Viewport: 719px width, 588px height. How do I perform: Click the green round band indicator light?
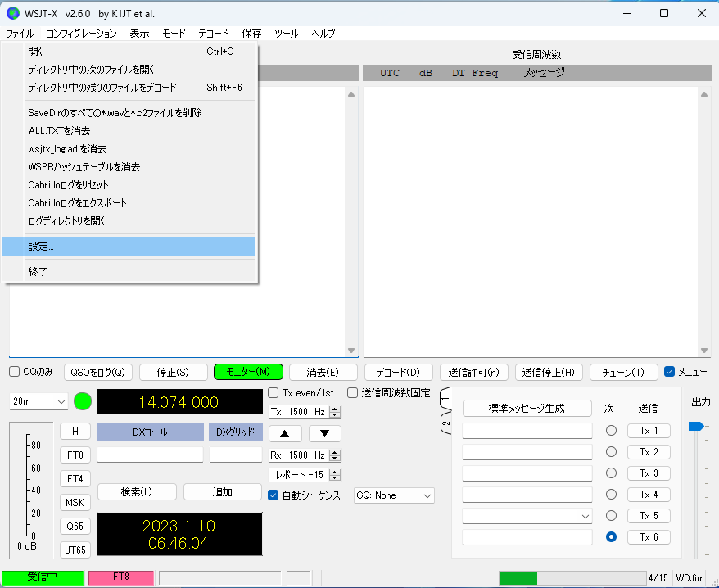[83, 401]
